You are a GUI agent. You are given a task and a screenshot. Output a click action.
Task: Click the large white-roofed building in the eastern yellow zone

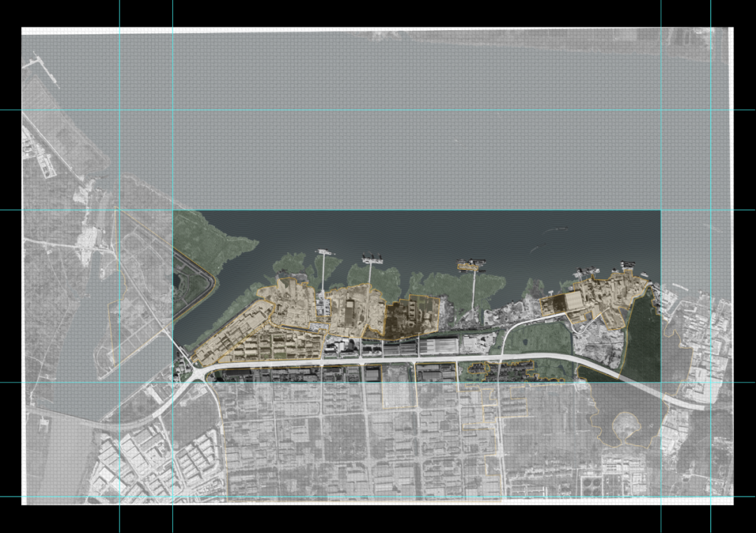pyautogui.click(x=574, y=301)
